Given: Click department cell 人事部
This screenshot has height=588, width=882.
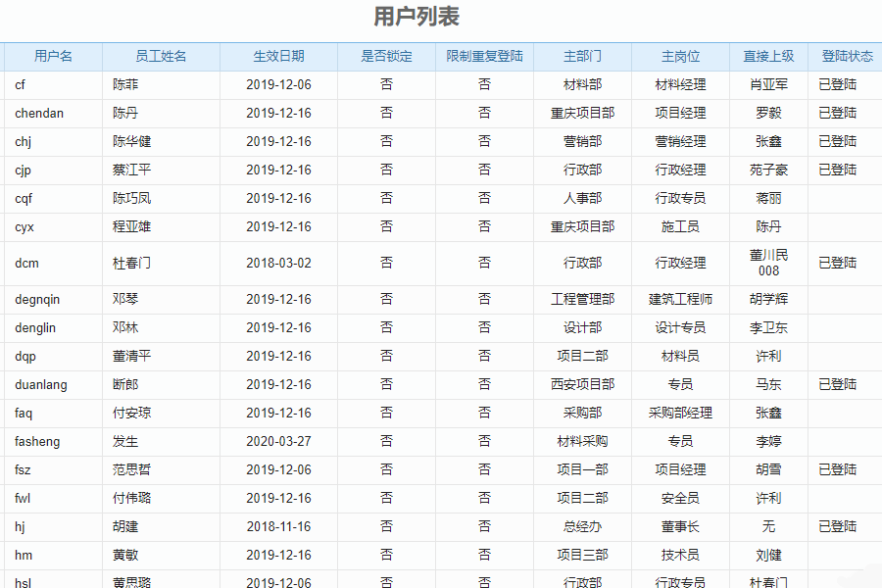Looking at the screenshot, I should click(583, 199).
